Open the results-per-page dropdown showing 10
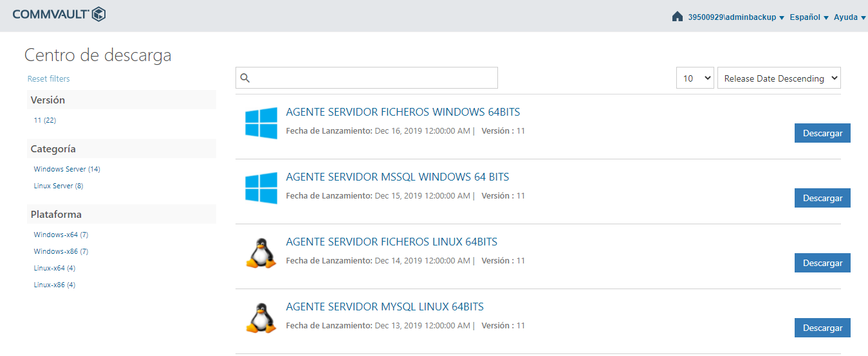 tap(695, 78)
